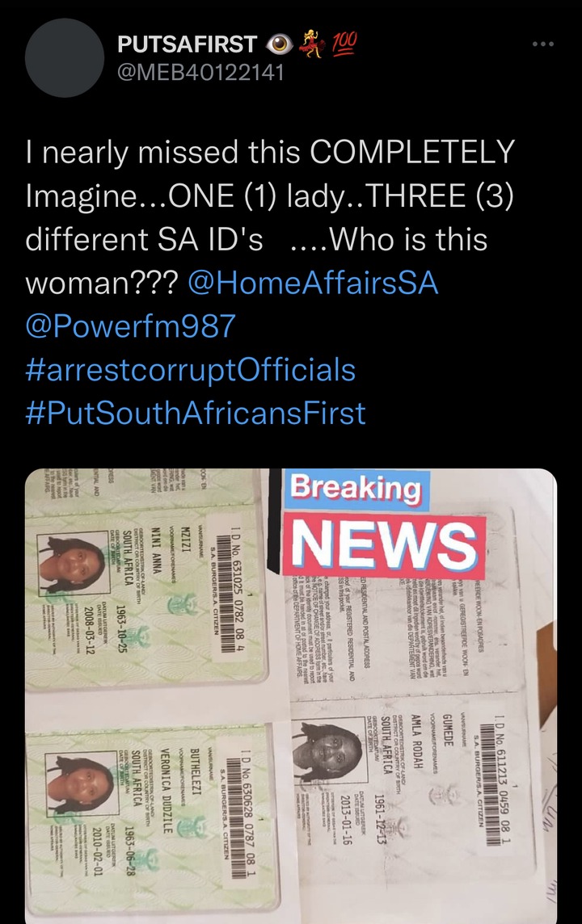Screen dimensions: 582x924
Task: Open the PUTSAFIRST display name
Action: pyautogui.click(x=188, y=44)
